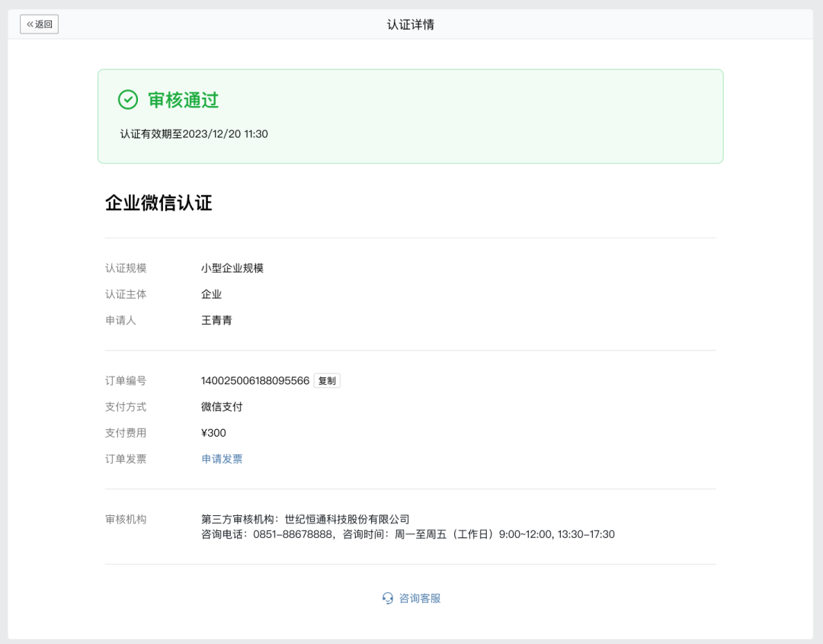823x644 pixels.
Task: Click the circle-check icon beside 审核通过
Action: point(126,98)
